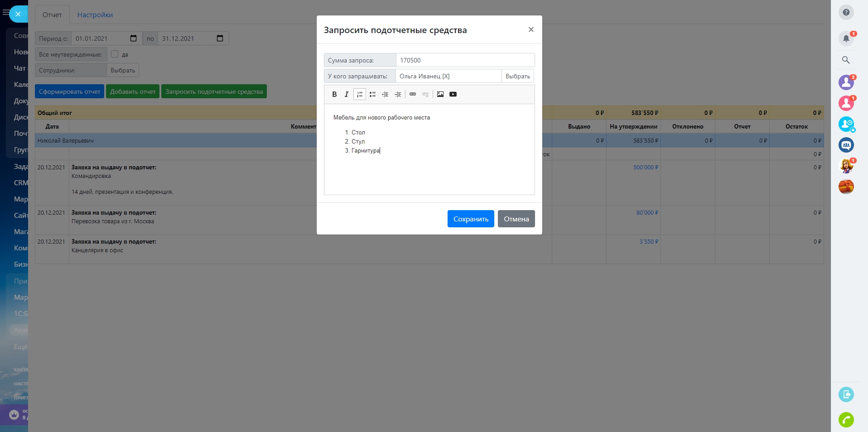
Task: Open the cartoon woman avatar chat
Action: point(846,166)
